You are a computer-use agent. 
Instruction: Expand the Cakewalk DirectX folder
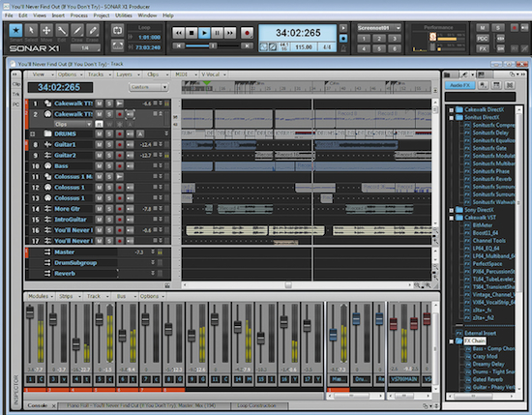point(452,109)
